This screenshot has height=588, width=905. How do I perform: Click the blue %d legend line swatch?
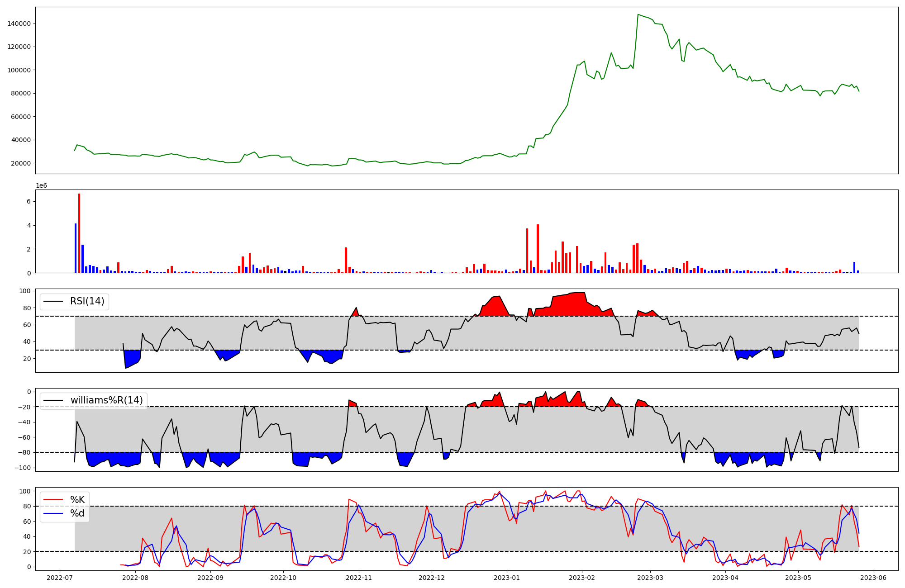point(54,513)
